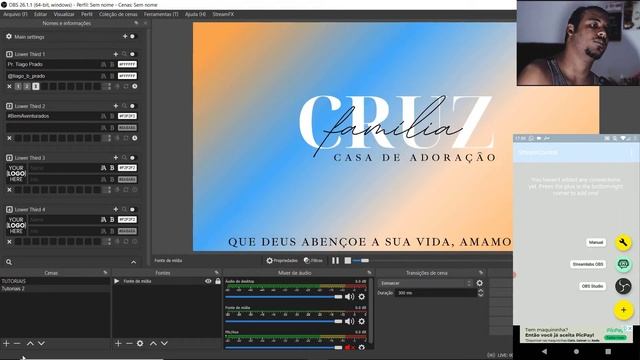
Task: Add a new source in Fontes panel
Action: 118,344
